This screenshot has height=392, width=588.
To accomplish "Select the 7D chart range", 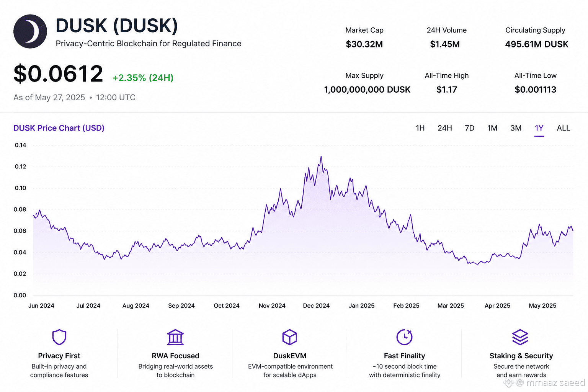I will click(x=470, y=128).
